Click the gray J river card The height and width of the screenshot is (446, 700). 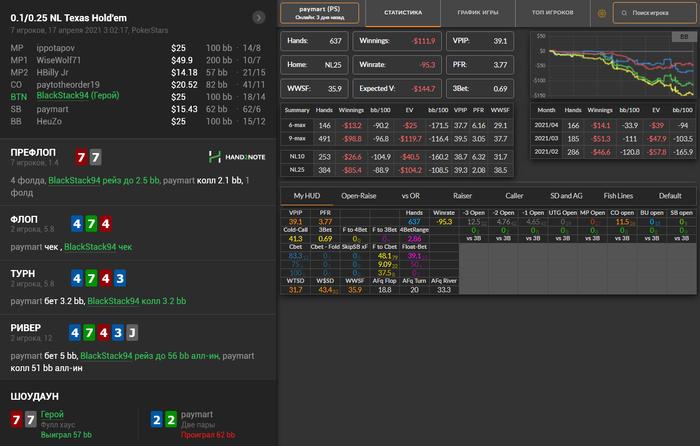(x=132, y=333)
